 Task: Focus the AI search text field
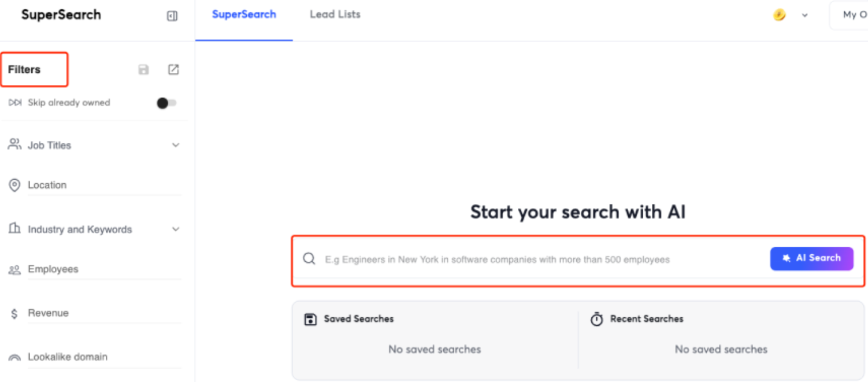click(x=543, y=259)
